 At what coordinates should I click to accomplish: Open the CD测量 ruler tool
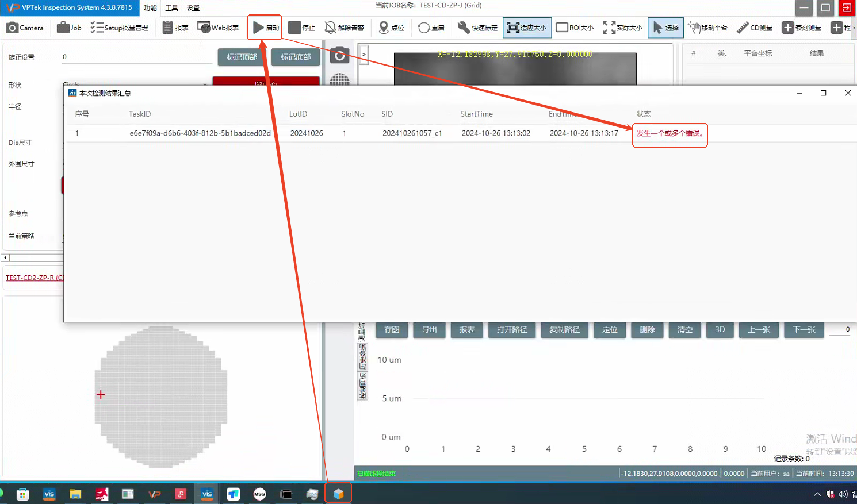click(x=755, y=28)
